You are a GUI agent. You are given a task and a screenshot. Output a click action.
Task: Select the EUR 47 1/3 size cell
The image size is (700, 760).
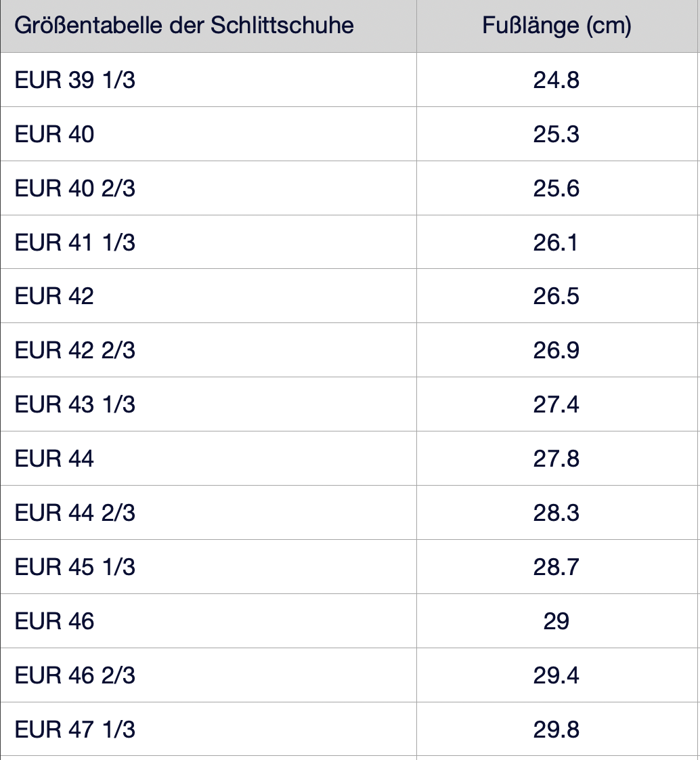coord(75,730)
